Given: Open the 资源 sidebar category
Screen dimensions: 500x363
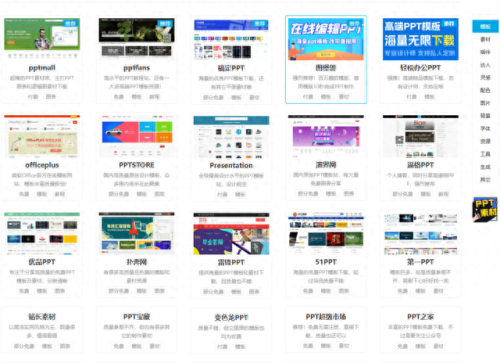Looking at the screenshot, I should 485,141.
